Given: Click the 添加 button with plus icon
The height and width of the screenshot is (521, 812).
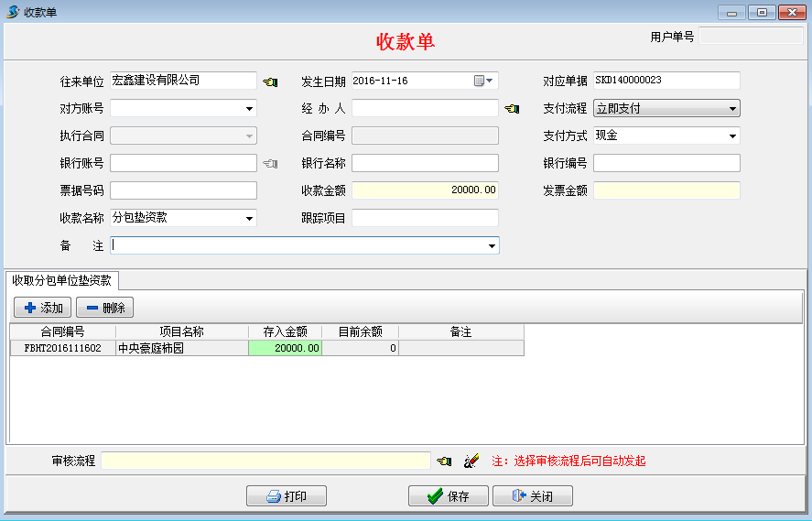Looking at the screenshot, I should (x=42, y=308).
